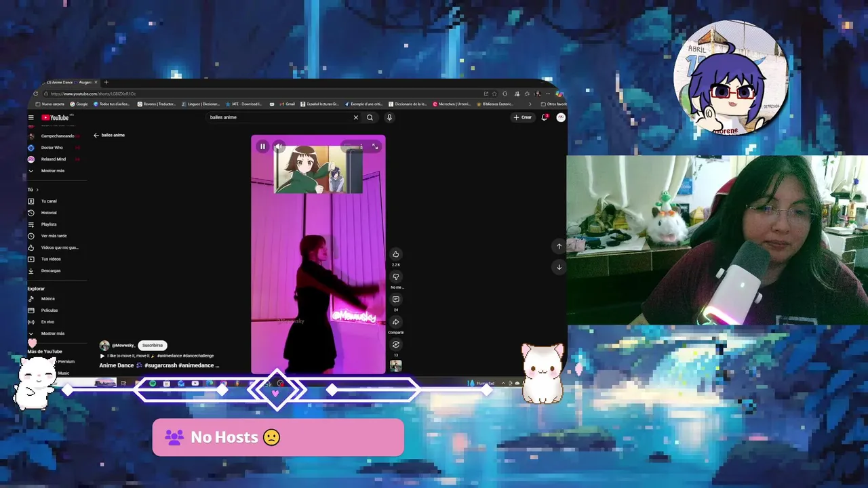Open Ver más tarde list
Screen dimensions: 868x488
[52, 236]
